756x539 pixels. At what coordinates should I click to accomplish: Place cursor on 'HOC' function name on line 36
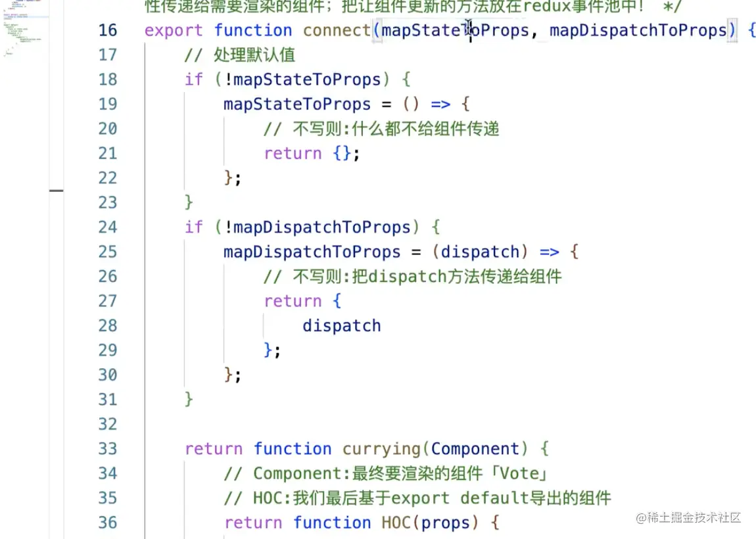pyautogui.click(x=396, y=523)
